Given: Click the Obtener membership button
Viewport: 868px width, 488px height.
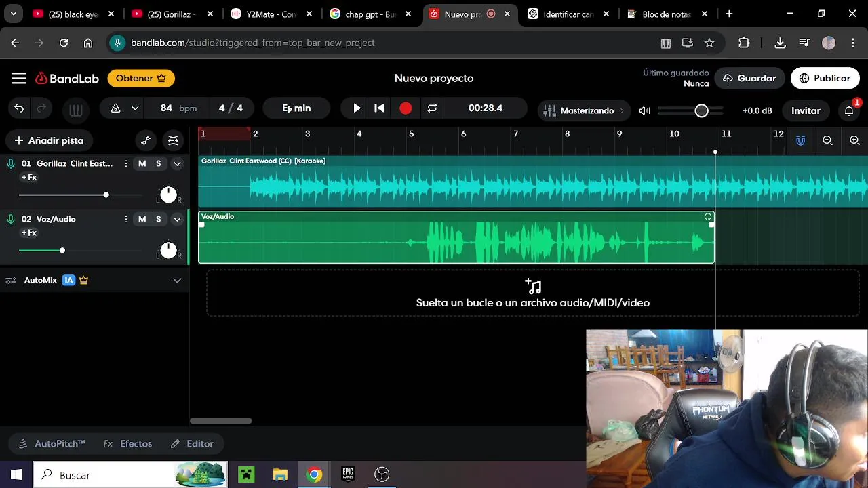Looking at the screenshot, I should 141,79.
